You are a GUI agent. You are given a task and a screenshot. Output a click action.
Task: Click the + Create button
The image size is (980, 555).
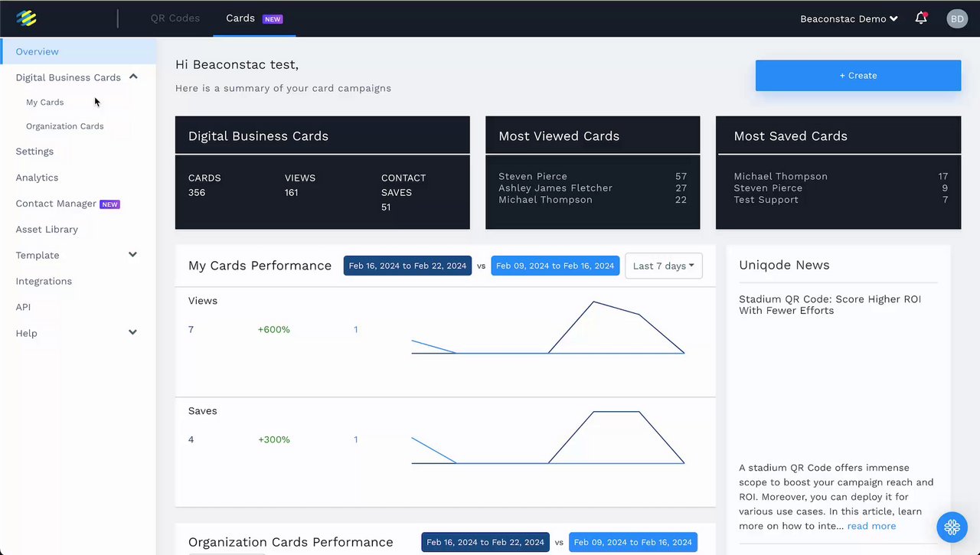click(858, 75)
